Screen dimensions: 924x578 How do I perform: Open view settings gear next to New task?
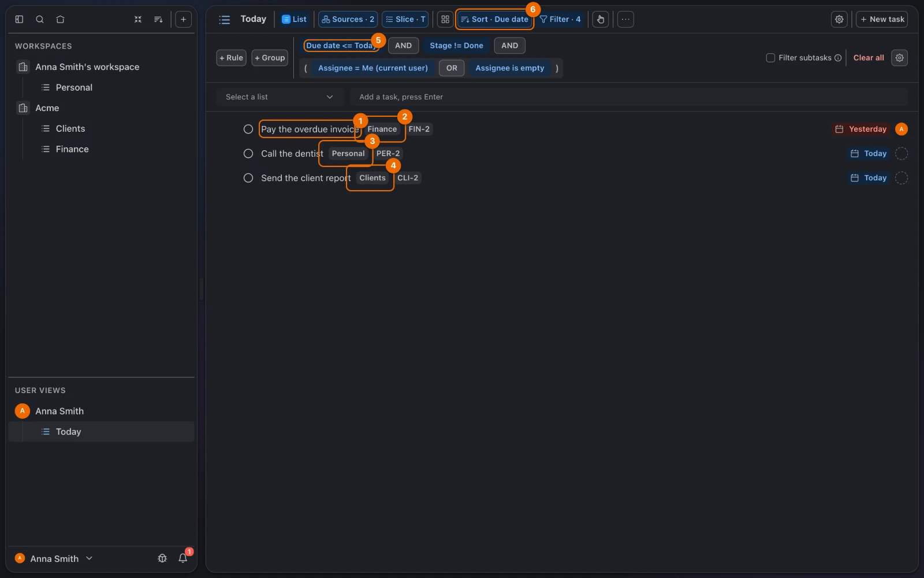839,19
